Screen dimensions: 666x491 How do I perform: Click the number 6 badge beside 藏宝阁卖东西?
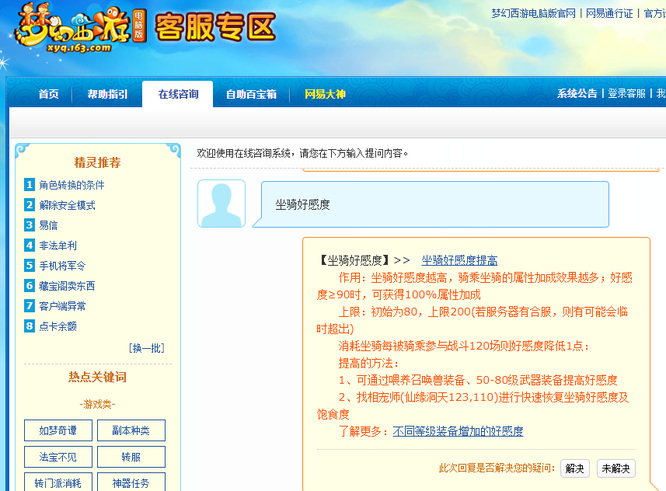[x=29, y=285]
